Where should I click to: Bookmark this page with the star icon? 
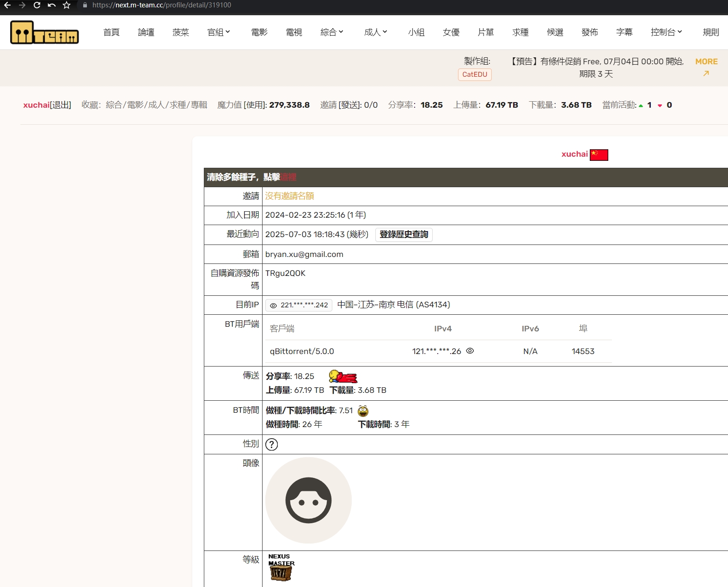tap(67, 5)
